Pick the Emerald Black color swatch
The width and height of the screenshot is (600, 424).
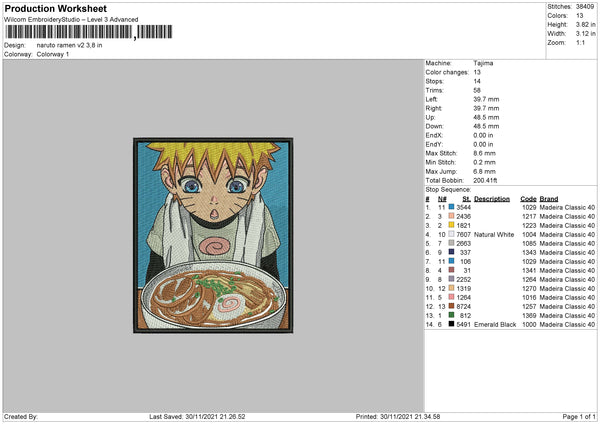click(452, 324)
